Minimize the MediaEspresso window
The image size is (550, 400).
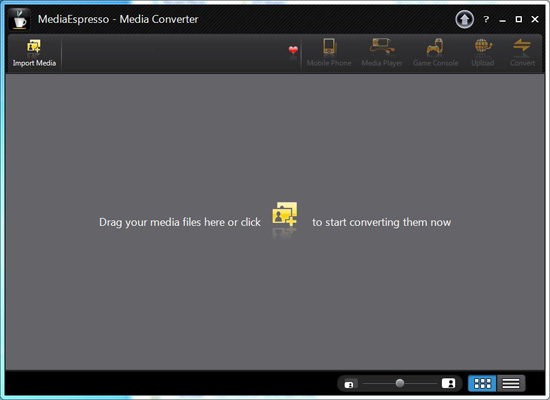point(502,20)
